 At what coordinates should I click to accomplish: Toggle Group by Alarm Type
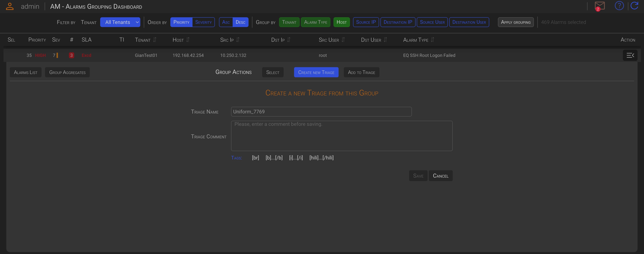point(315,22)
